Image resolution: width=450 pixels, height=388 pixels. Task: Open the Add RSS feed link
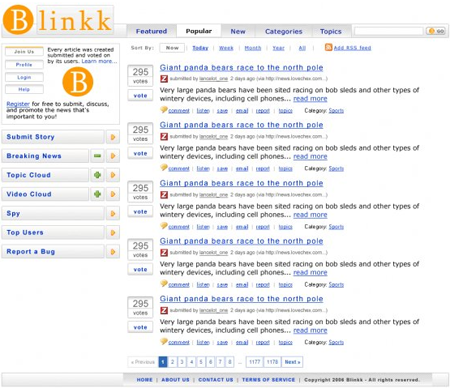point(352,48)
